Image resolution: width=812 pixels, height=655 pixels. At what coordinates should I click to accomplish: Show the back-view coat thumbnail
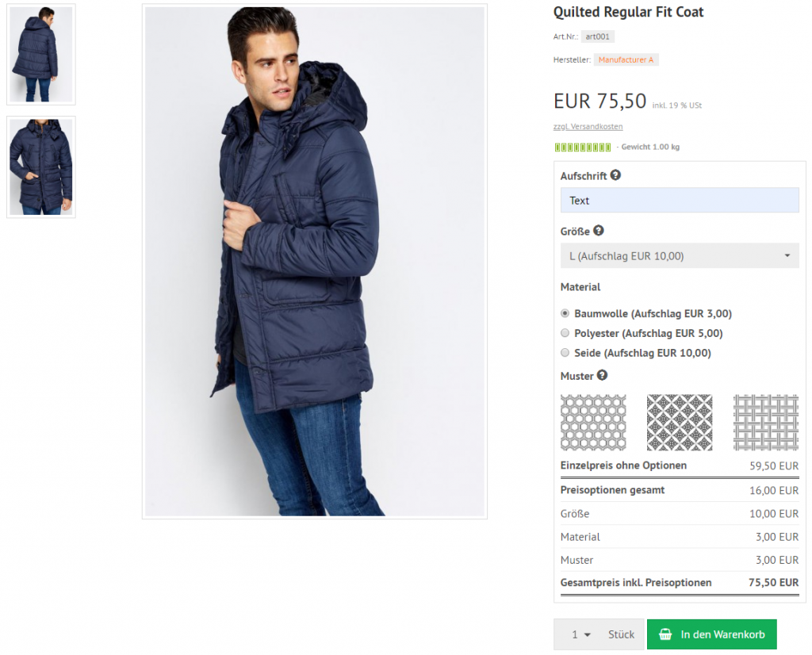[x=41, y=55]
